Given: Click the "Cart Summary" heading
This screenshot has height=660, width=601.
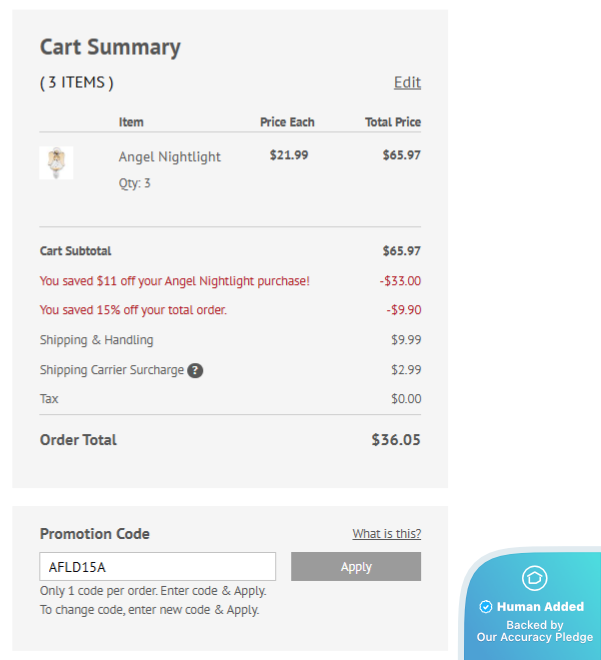Looking at the screenshot, I should (110, 47).
